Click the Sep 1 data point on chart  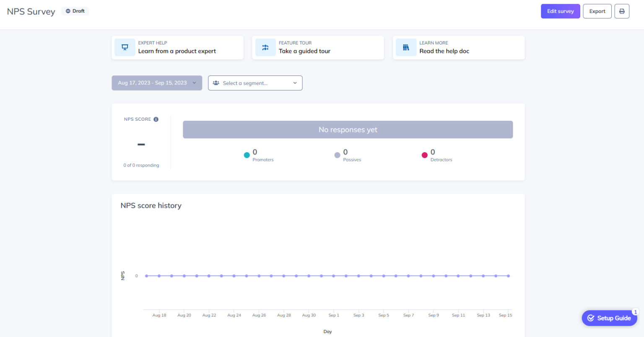pyautogui.click(x=334, y=276)
